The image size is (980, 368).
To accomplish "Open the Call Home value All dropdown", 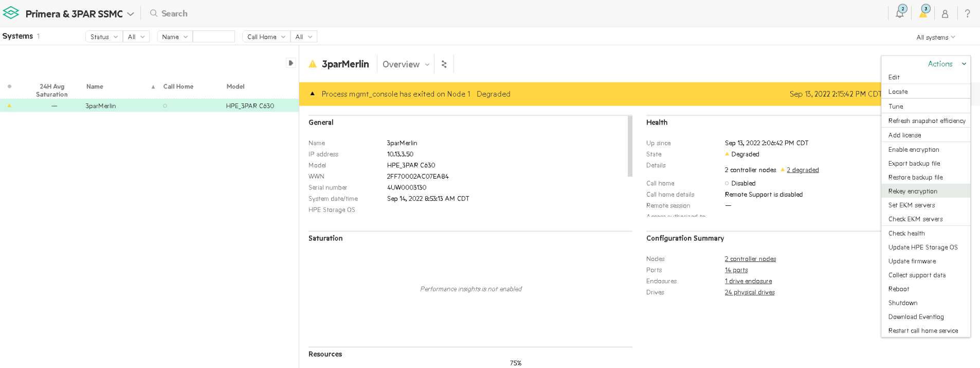I will pyautogui.click(x=304, y=37).
